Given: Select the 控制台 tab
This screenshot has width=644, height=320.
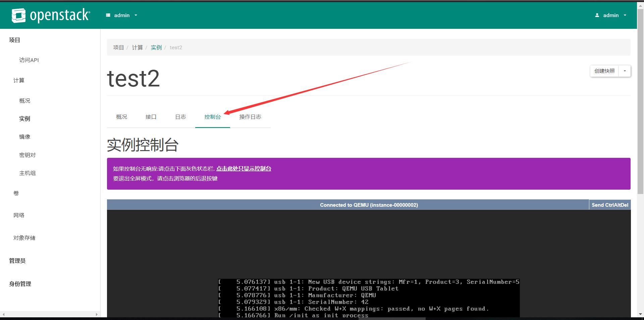Looking at the screenshot, I should [213, 117].
